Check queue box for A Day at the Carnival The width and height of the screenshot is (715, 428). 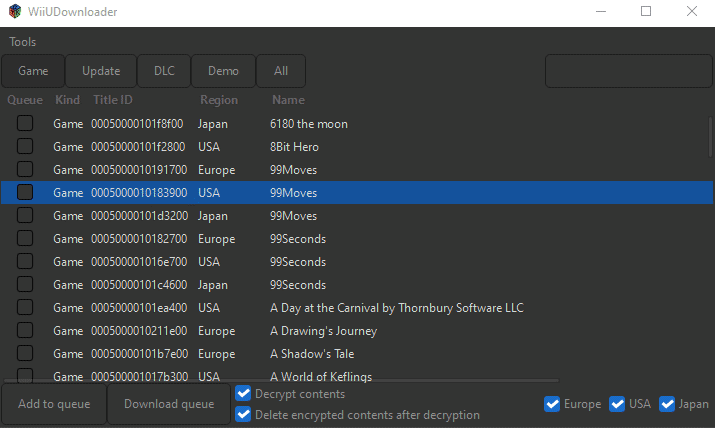click(25, 307)
